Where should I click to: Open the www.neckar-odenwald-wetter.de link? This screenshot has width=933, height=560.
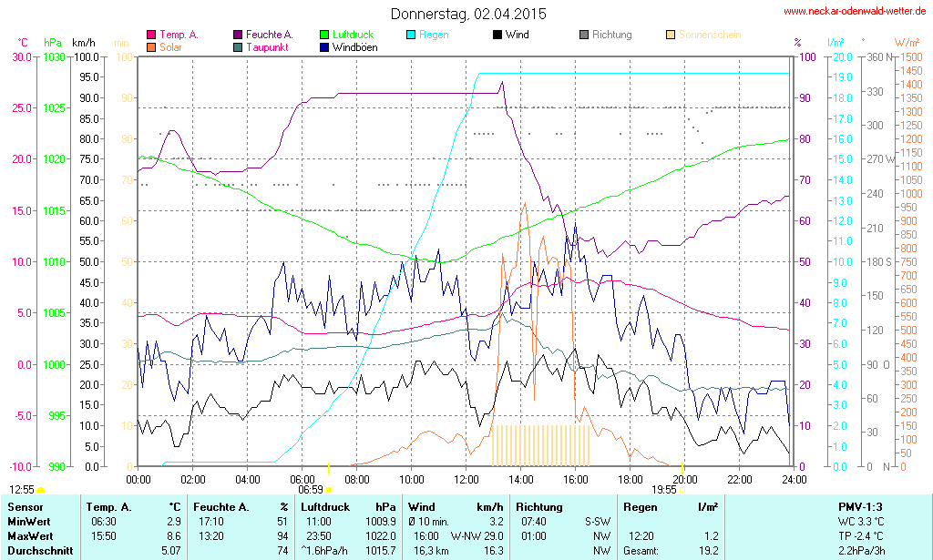tap(855, 12)
